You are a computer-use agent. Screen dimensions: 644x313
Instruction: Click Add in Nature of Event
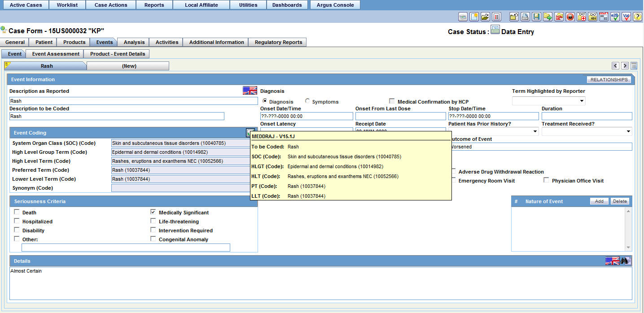(x=599, y=201)
